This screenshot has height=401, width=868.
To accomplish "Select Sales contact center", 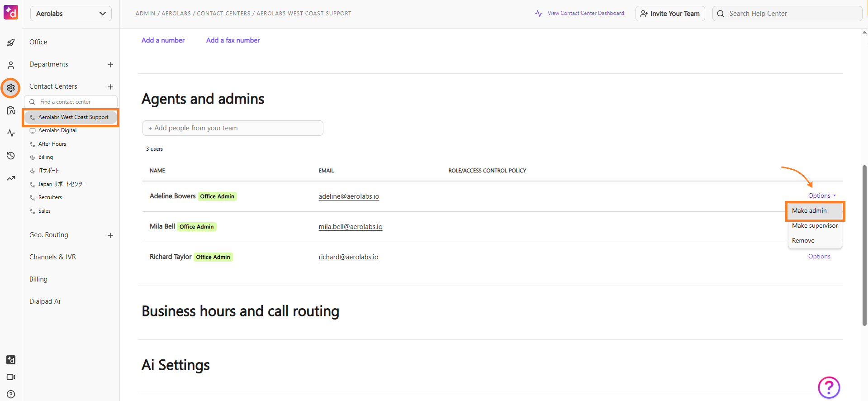I will pos(44,211).
